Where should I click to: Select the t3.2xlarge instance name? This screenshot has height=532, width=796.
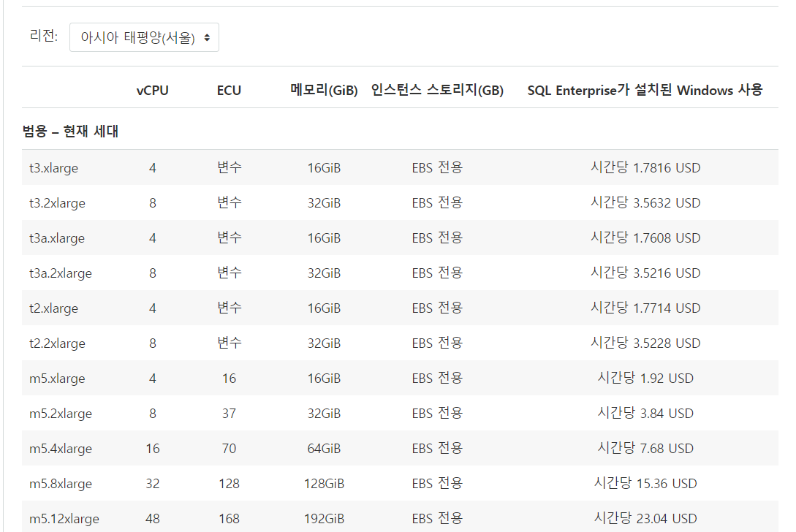tap(57, 203)
